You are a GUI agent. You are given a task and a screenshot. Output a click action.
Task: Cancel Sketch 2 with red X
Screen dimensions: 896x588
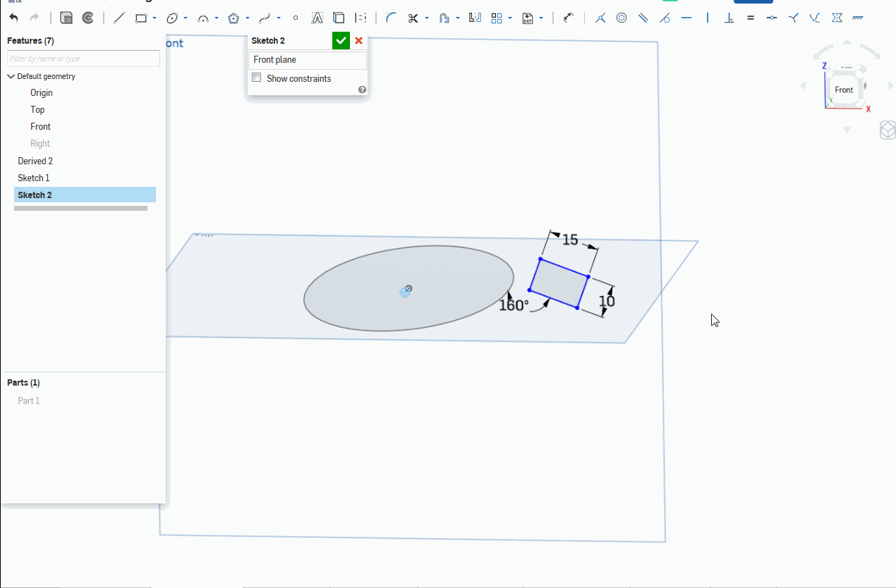(x=359, y=41)
